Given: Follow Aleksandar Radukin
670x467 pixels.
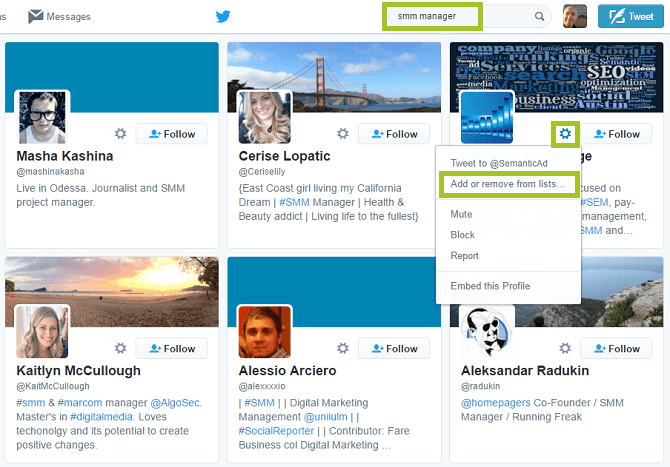Looking at the screenshot, I should (616, 348).
